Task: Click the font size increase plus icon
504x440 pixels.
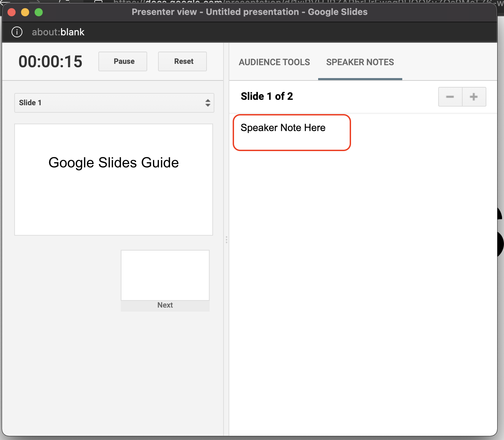Action: pyautogui.click(x=474, y=97)
